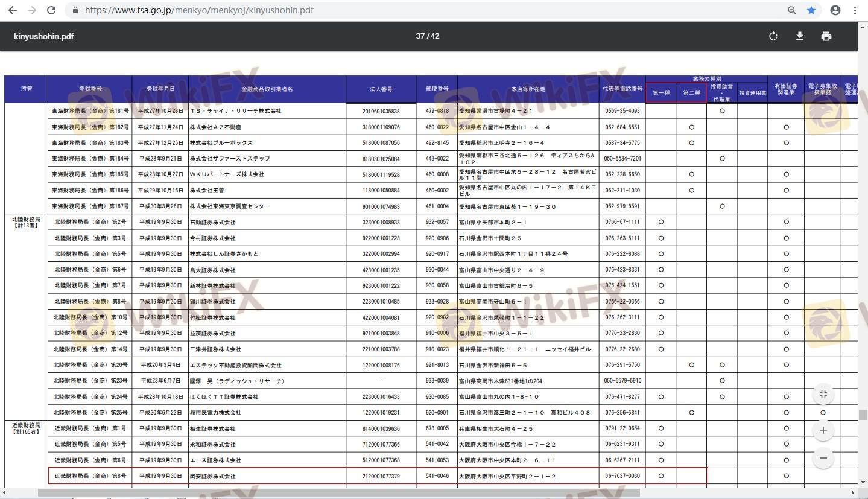Select company name 石動証券株式会社
The image size is (868, 499).
pos(212,222)
